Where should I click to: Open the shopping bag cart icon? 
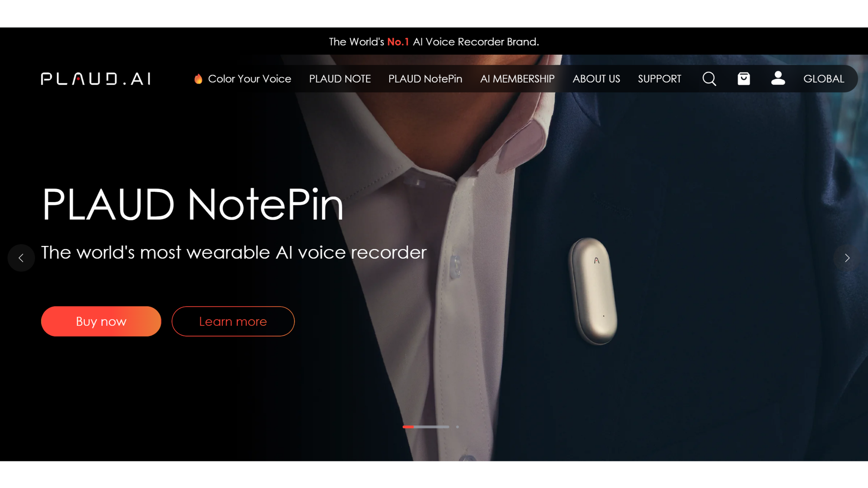click(743, 79)
